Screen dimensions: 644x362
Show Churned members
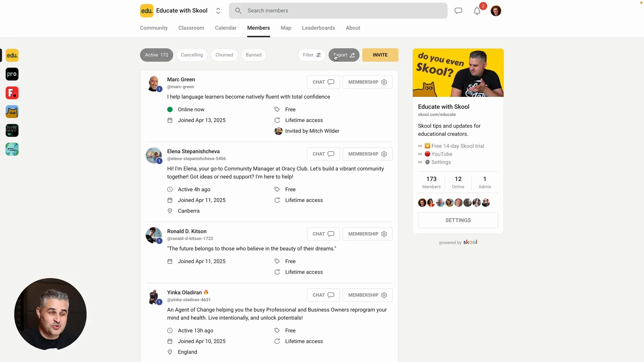(x=224, y=55)
